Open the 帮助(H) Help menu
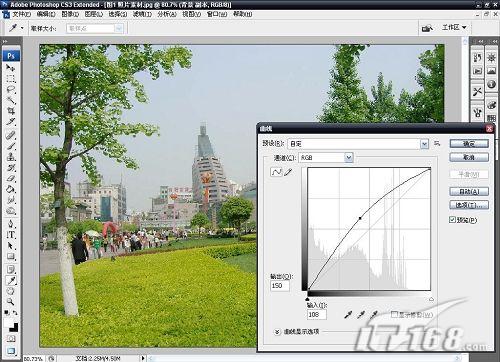The height and width of the screenshot is (362, 500). tap(242, 14)
